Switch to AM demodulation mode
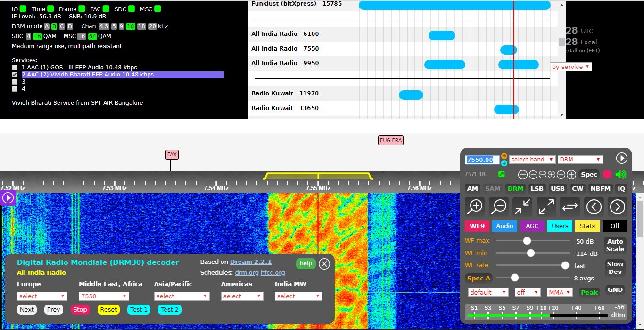 (x=472, y=188)
